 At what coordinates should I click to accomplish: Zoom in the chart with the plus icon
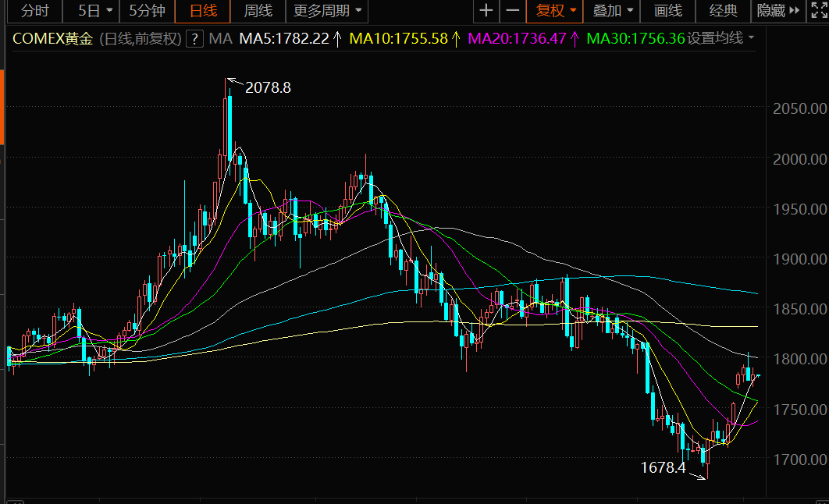[x=486, y=11]
